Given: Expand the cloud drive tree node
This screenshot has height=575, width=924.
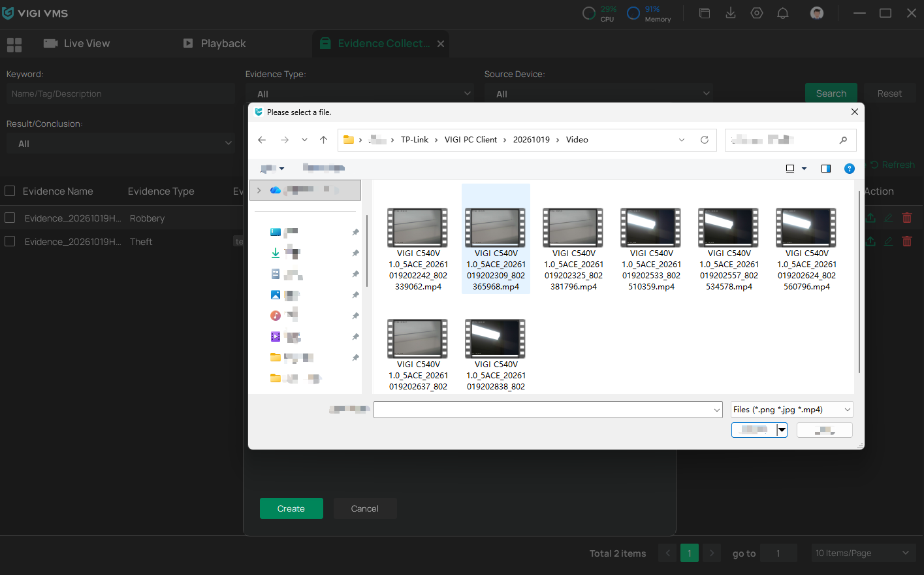Looking at the screenshot, I should tap(259, 190).
